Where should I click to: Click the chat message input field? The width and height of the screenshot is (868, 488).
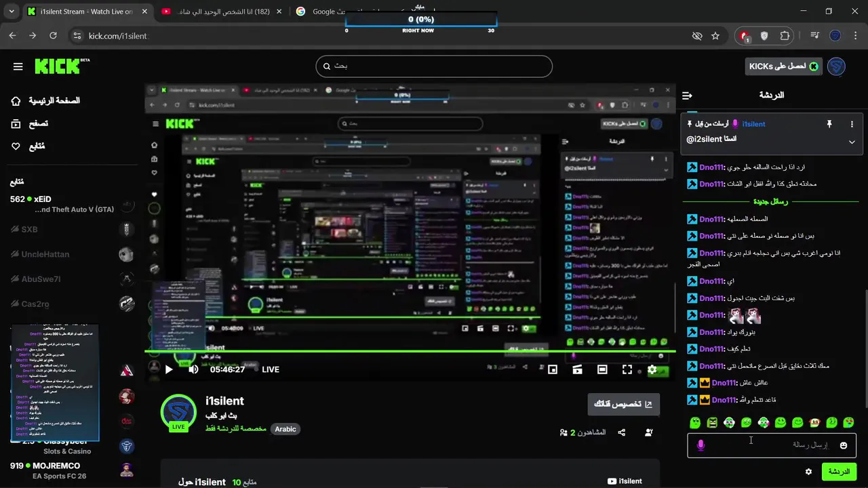point(772,445)
